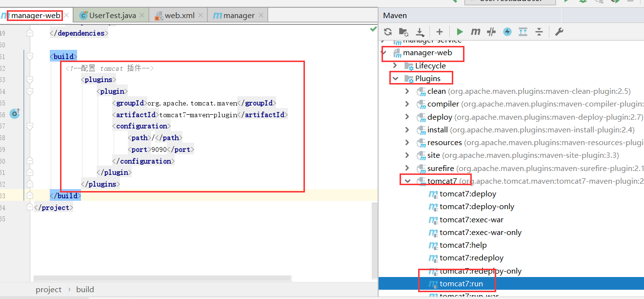Close the manager editor tab

tap(261, 16)
